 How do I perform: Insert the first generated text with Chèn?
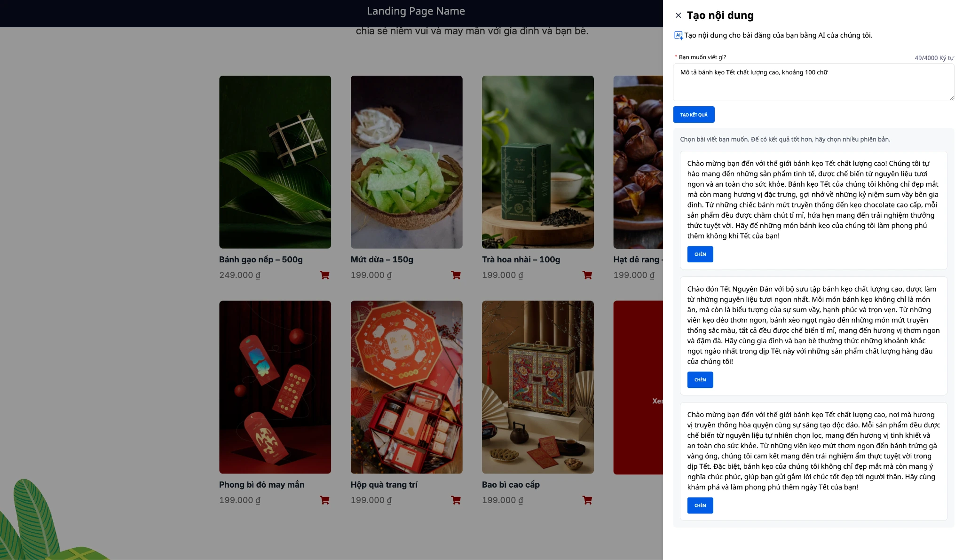click(x=700, y=254)
